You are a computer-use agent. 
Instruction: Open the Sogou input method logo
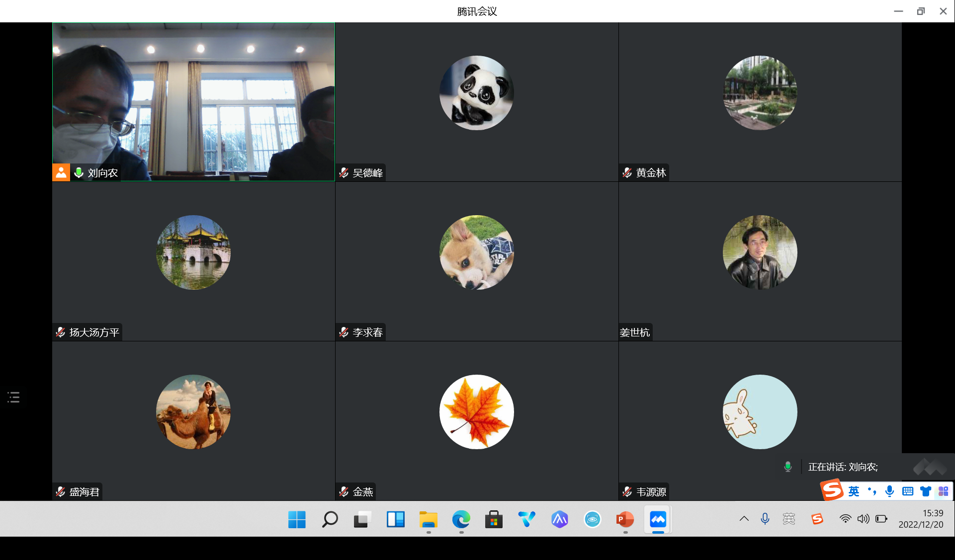click(832, 490)
